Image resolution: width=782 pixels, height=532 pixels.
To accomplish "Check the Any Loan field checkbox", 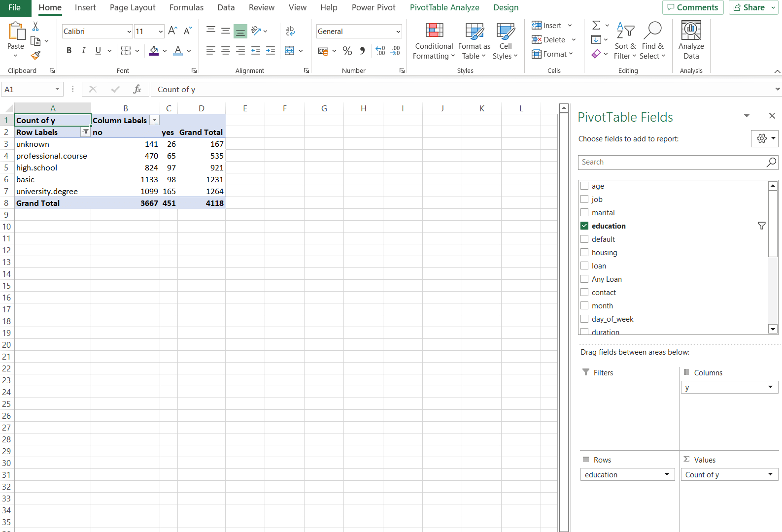I will (x=584, y=279).
